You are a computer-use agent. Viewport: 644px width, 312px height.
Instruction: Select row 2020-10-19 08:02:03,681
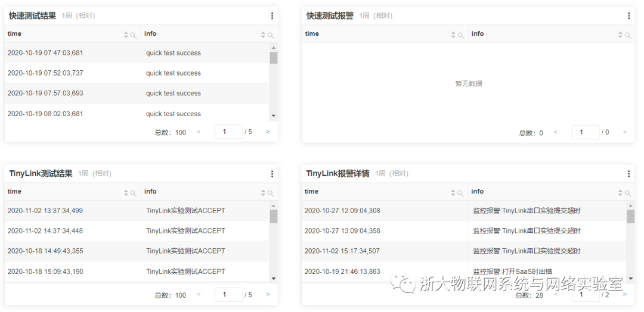tap(137, 113)
